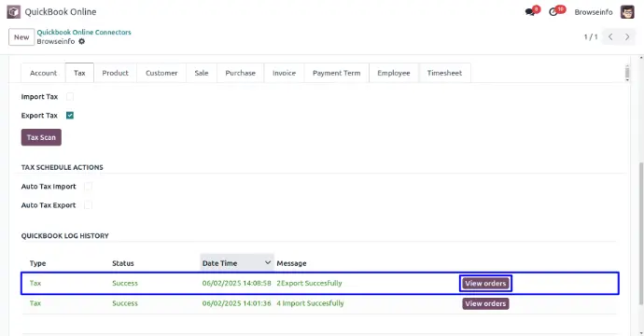The image size is (644, 336).
Task: Click the QuickBook Online app title
Action: tap(61, 12)
